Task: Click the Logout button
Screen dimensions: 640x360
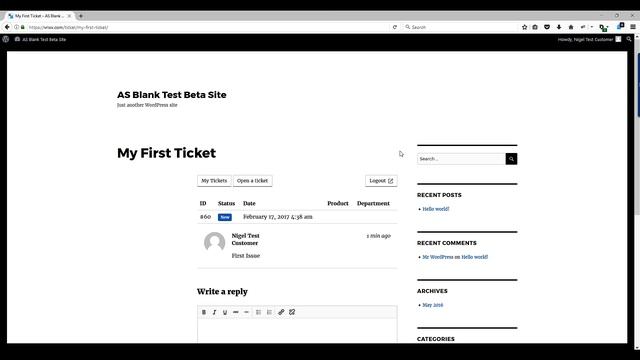Action: click(x=381, y=181)
